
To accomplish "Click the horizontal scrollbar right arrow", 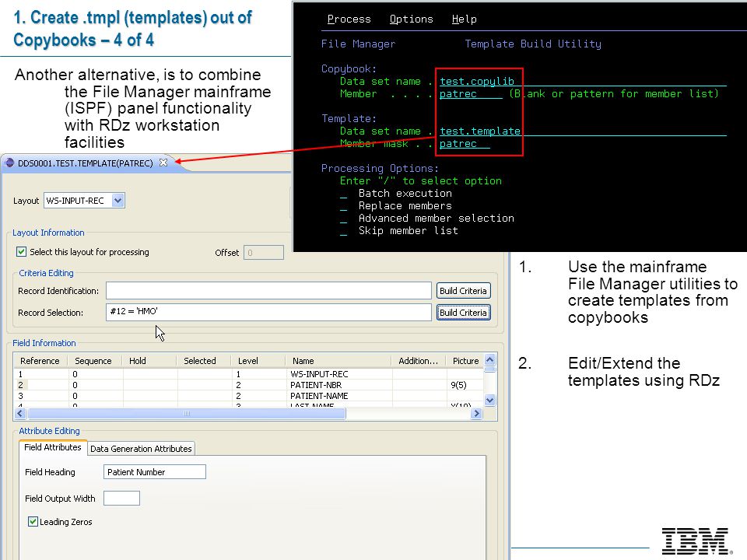I will [476, 413].
